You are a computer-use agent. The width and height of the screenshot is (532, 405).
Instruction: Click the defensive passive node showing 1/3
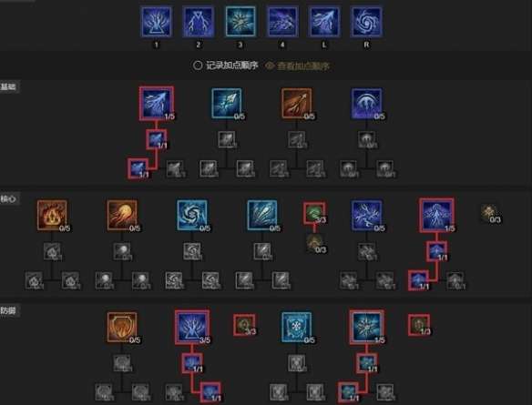coord(419,325)
